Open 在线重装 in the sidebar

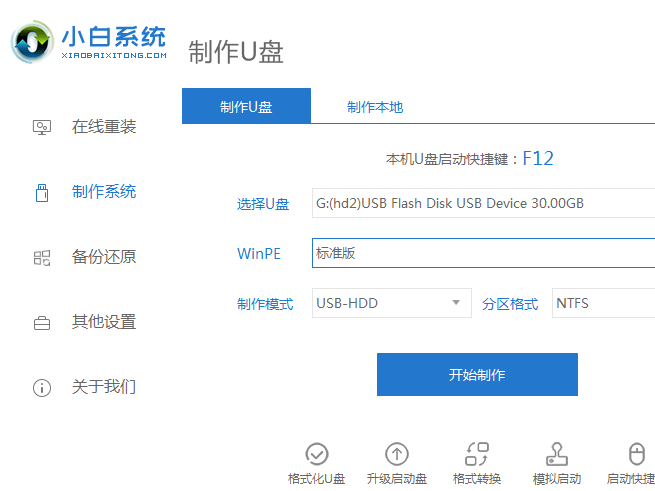(x=104, y=127)
